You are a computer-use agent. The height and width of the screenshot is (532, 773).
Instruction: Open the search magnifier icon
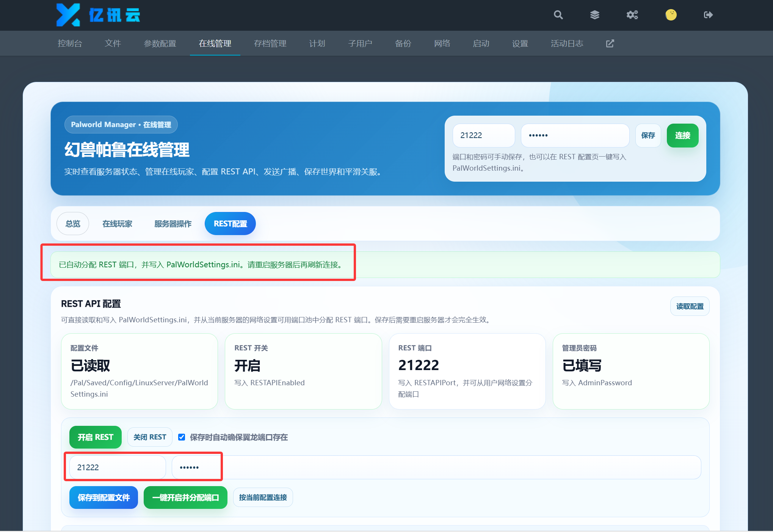(x=558, y=15)
